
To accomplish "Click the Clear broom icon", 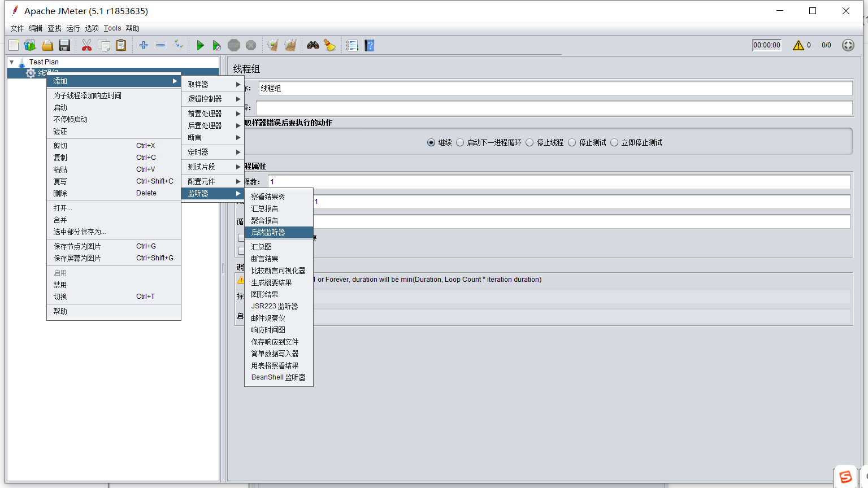I will pyautogui.click(x=273, y=45).
